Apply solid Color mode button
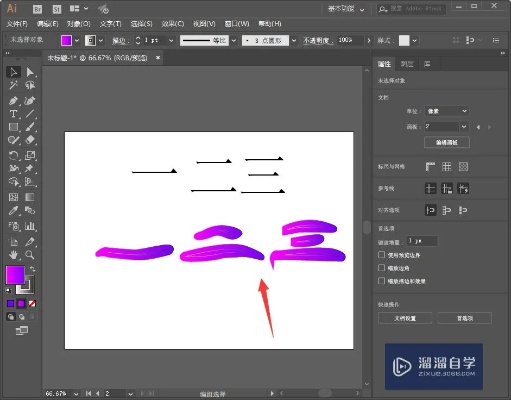 (x=10, y=304)
